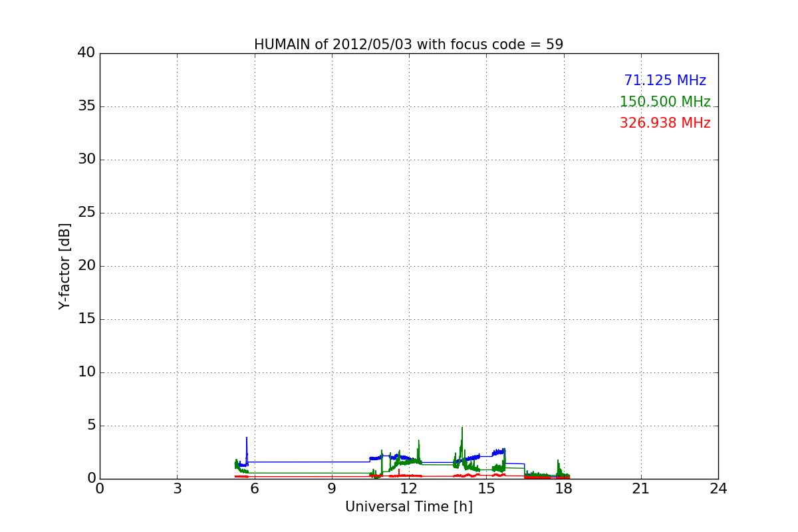The width and height of the screenshot is (798, 532).
Task: Click the y-axis tick label '30'
Action: [x=86, y=160]
